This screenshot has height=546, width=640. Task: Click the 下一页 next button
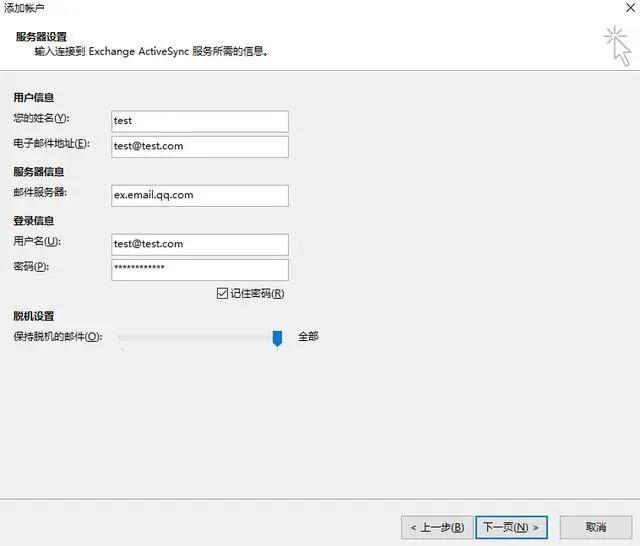511,527
